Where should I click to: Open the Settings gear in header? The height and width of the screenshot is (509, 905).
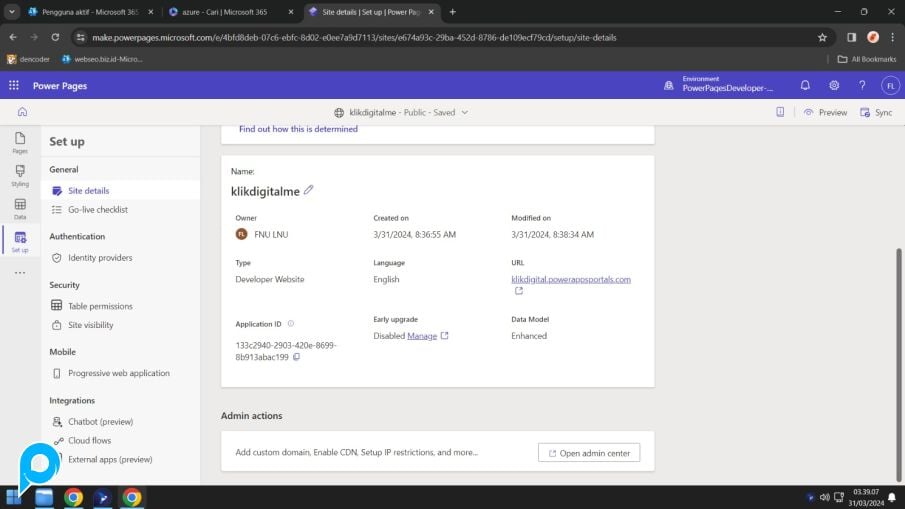coord(833,86)
